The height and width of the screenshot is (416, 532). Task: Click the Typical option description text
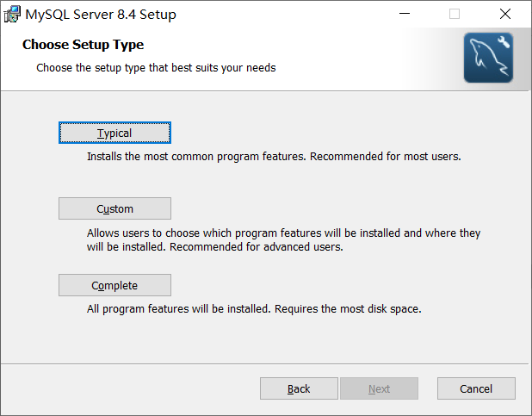pyautogui.click(x=274, y=158)
